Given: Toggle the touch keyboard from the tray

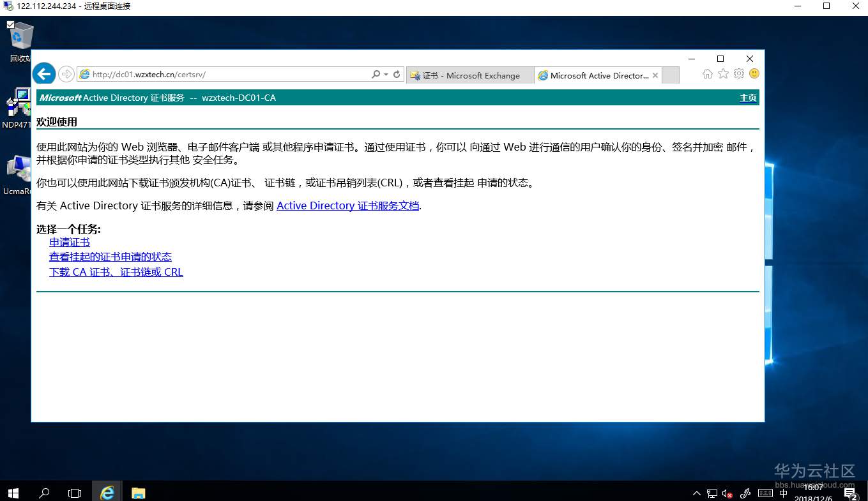Looking at the screenshot, I should (765, 493).
